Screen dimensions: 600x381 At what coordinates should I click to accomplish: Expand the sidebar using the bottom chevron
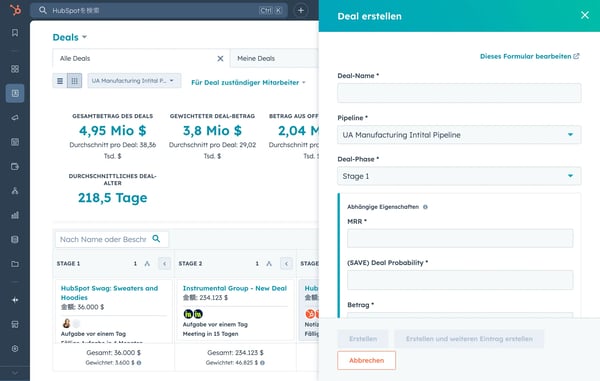15,373
